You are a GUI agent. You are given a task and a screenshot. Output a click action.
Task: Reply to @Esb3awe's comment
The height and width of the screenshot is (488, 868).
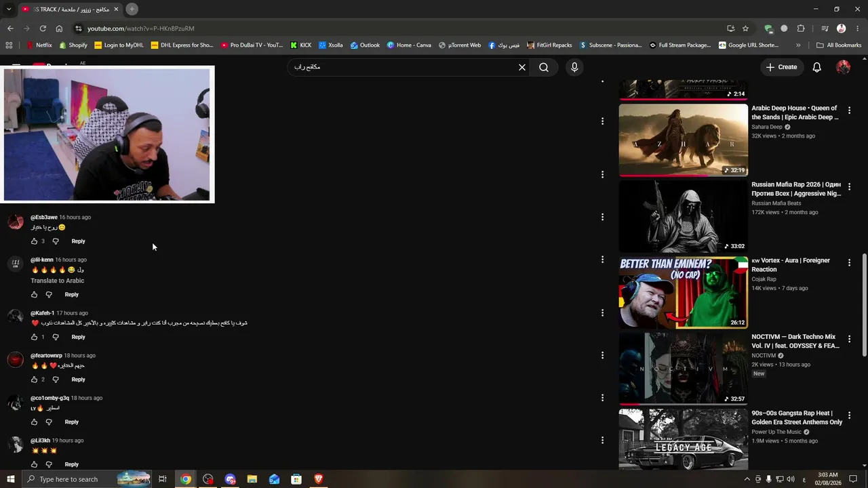pos(78,241)
